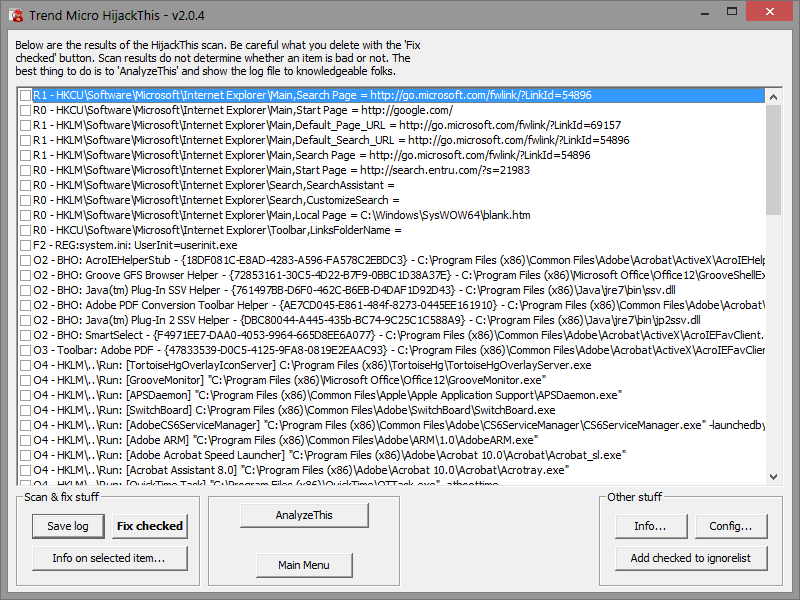Check the O4 TortoiseHgOverlayIconServer entry
The height and width of the screenshot is (600, 800).
point(25,365)
